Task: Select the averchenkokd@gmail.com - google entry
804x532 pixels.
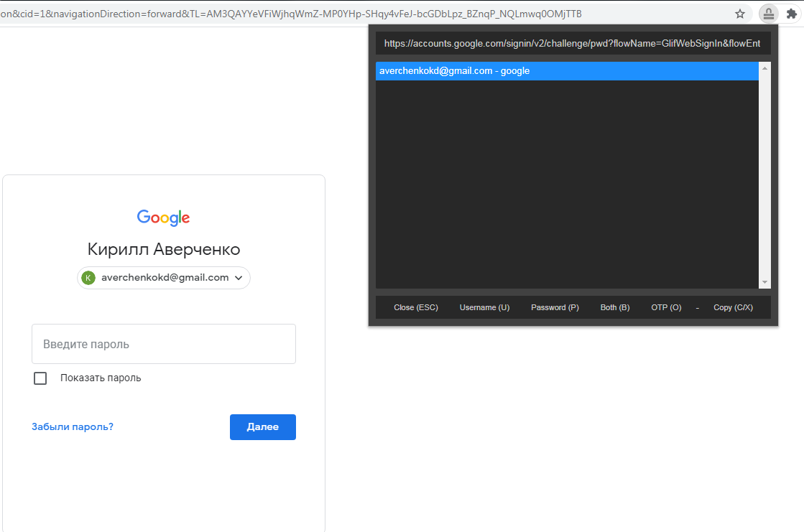Action: point(567,71)
